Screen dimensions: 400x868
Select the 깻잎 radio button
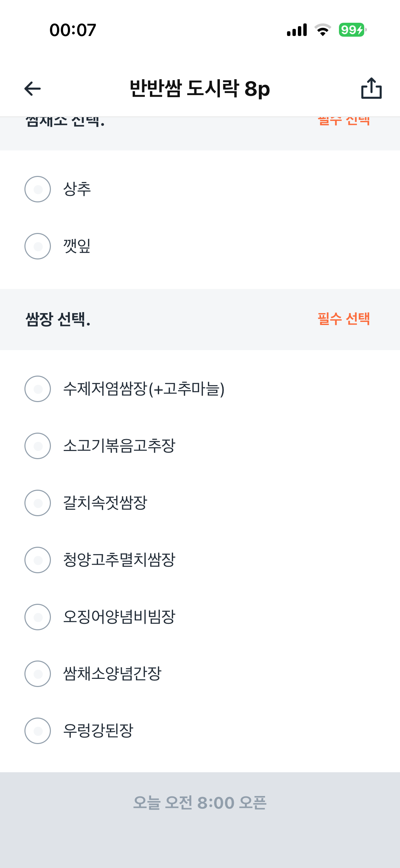(x=38, y=246)
